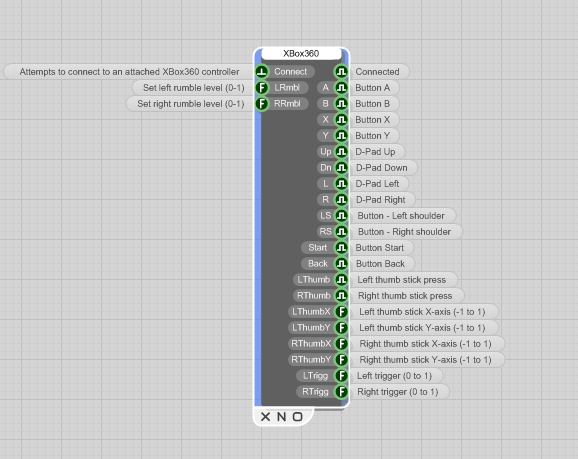Click the RThumb stick press output connector
Screen dimensions: 578x459
341,295
